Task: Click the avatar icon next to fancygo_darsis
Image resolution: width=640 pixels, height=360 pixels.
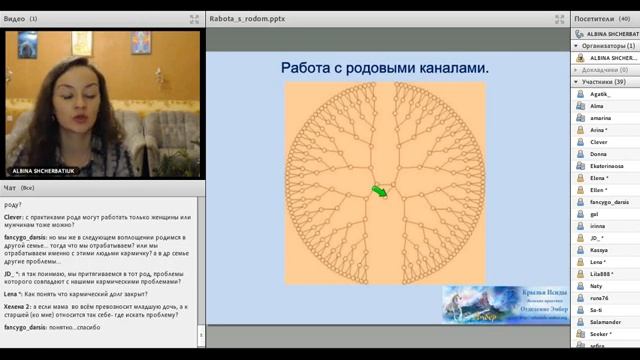Action: coord(580,202)
